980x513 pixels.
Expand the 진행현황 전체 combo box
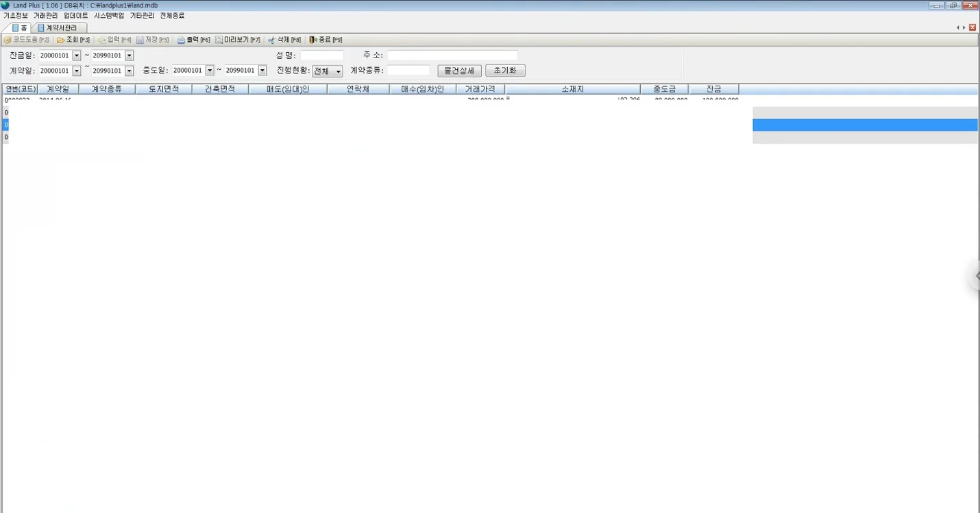[x=328, y=71]
